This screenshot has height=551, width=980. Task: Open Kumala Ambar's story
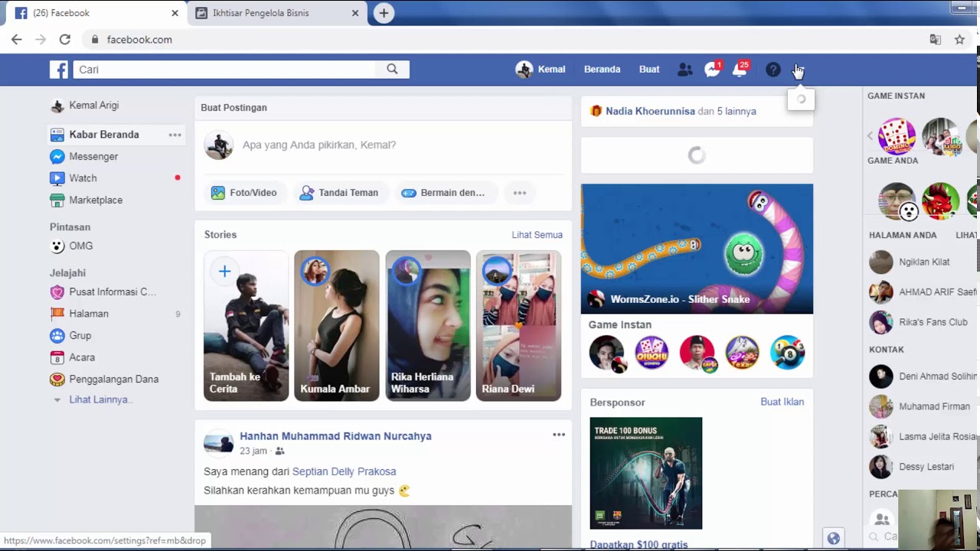336,325
